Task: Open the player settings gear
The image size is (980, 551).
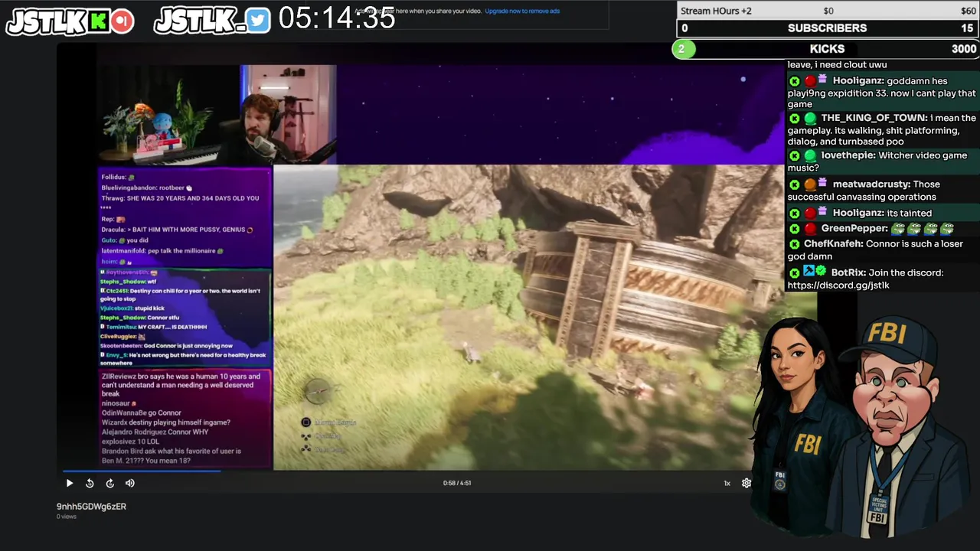Action: 746,483
